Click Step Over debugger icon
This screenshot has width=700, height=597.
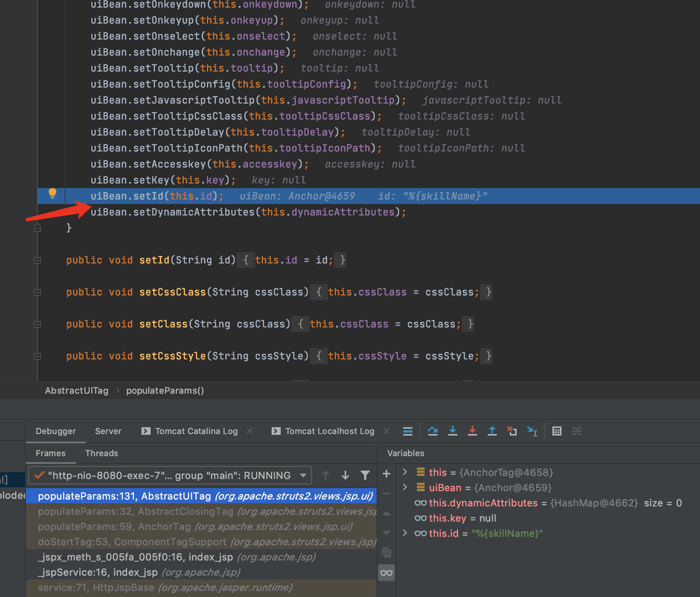(x=433, y=431)
